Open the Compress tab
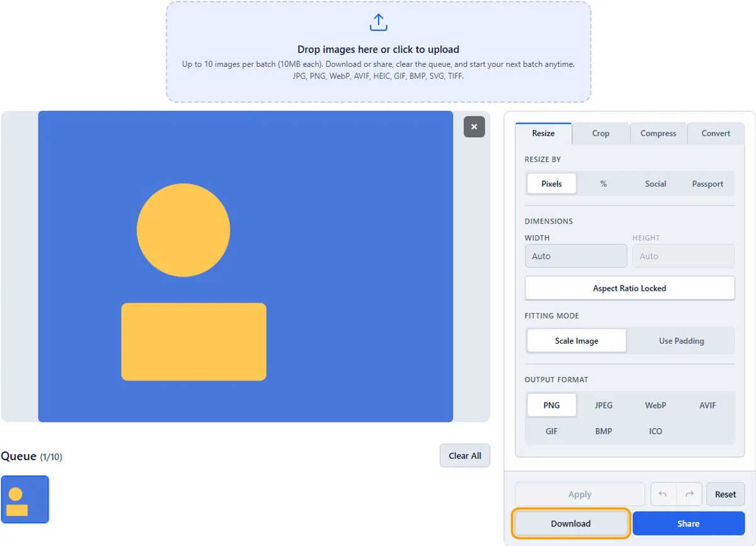Viewport: 756px width, 546px height. pyautogui.click(x=658, y=133)
